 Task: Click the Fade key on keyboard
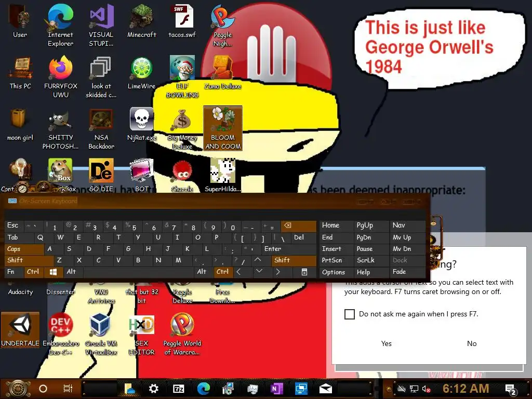tap(407, 272)
